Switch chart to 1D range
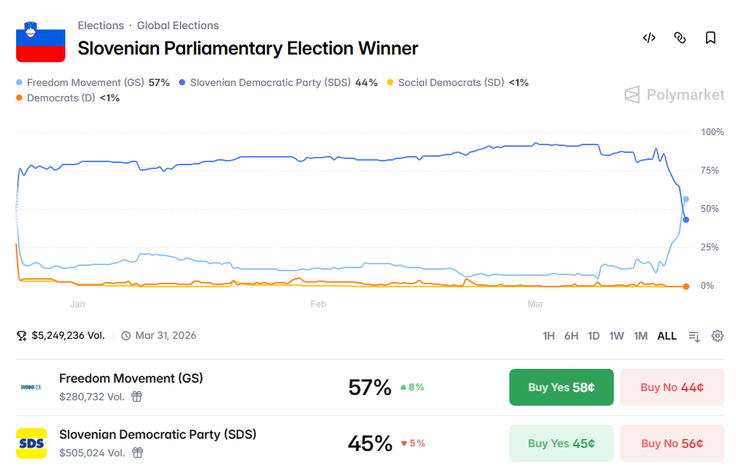 (x=594, y=336)
